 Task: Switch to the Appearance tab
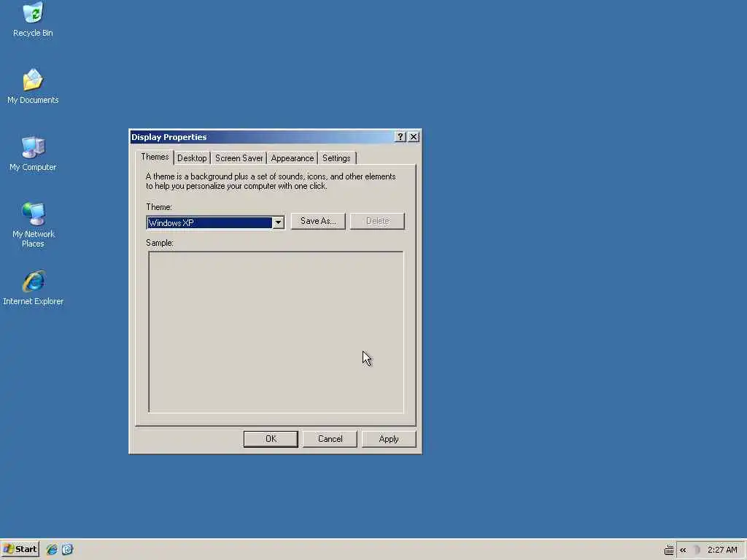coord(292,158)
